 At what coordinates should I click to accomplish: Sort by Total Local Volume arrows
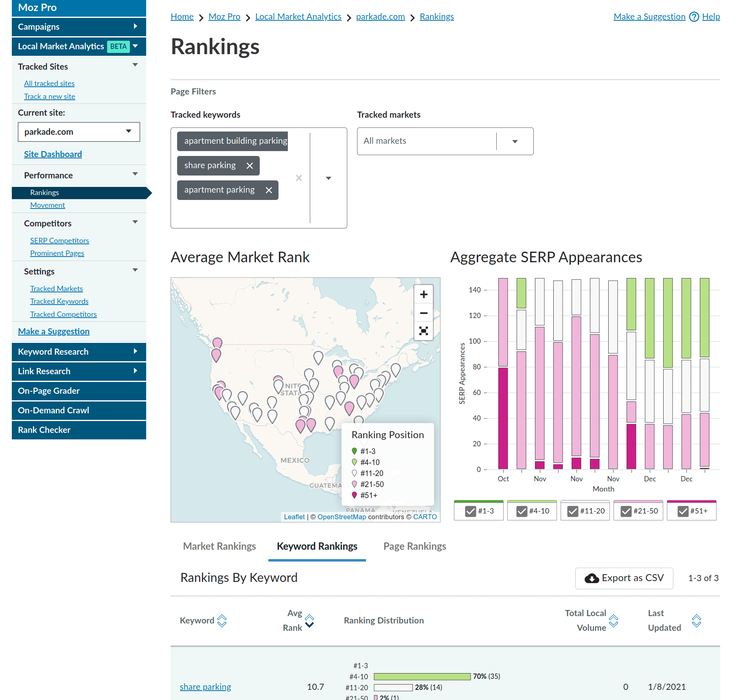[614, 621]
